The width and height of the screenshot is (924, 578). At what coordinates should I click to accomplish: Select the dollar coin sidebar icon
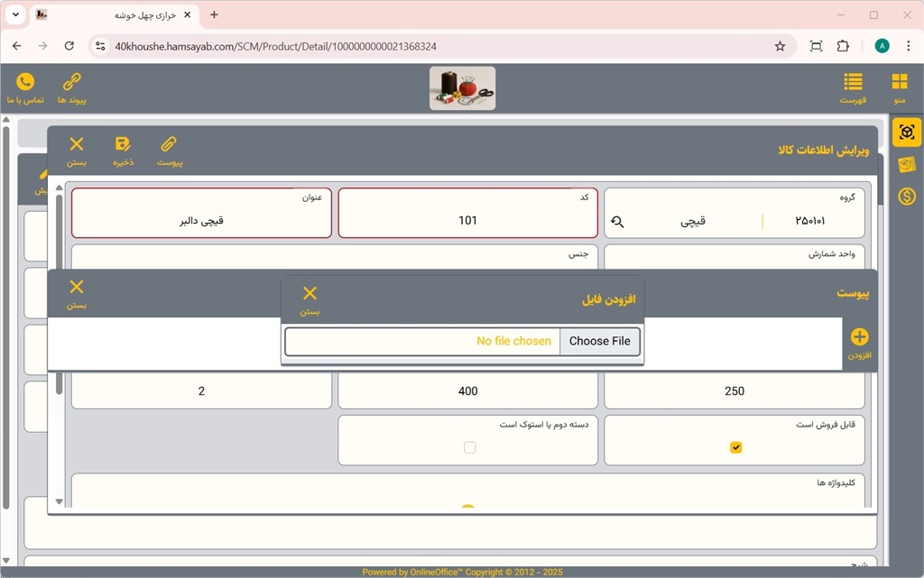click(907, 196)
